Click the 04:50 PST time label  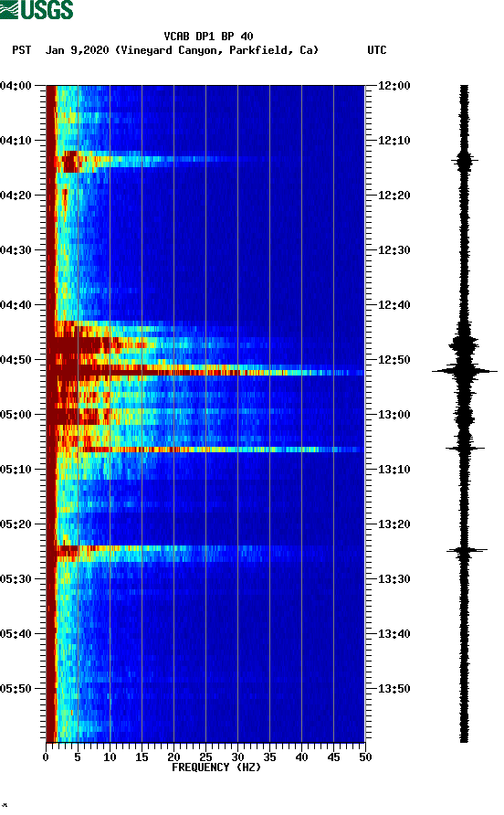pos(16,360)
